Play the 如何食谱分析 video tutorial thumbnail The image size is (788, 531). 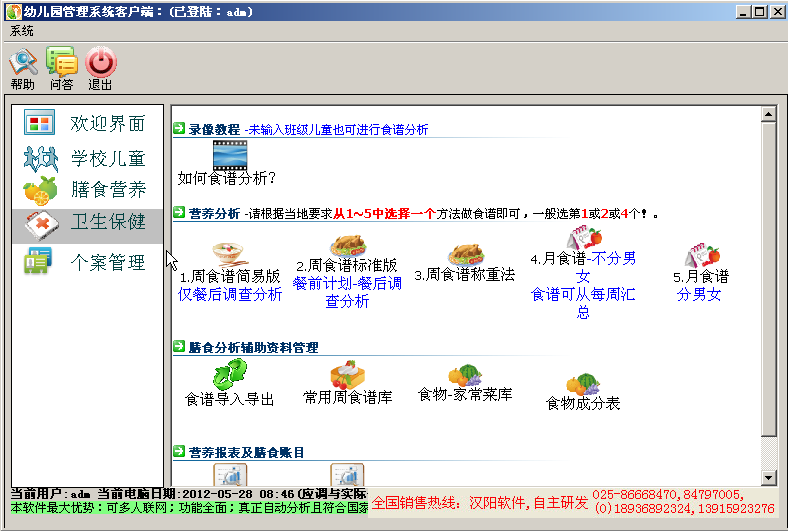click(230, 155)
